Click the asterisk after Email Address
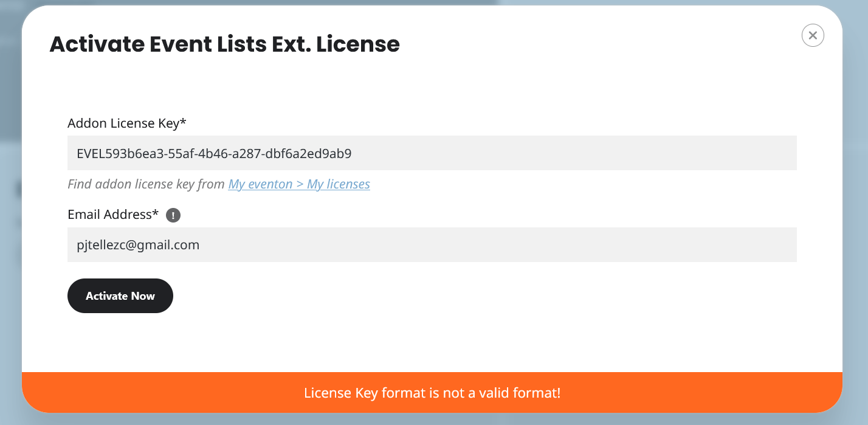The width and height of the screenshot is (868, 425). pos(156,213)
